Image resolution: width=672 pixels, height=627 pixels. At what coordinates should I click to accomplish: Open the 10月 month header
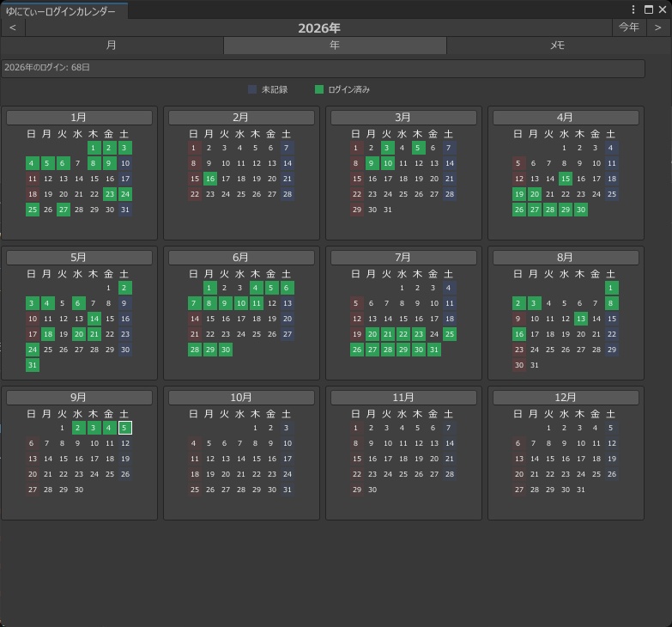tap(241, 398)
